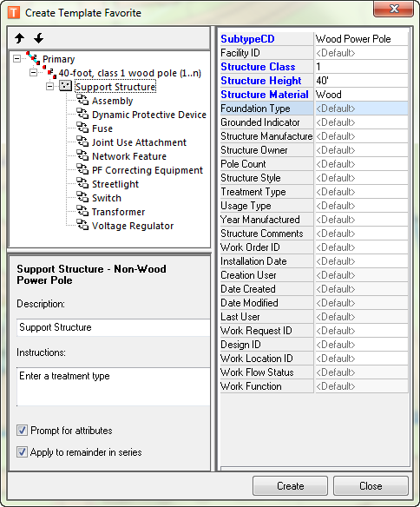Collapse the Primary tree node

point(16,59)
